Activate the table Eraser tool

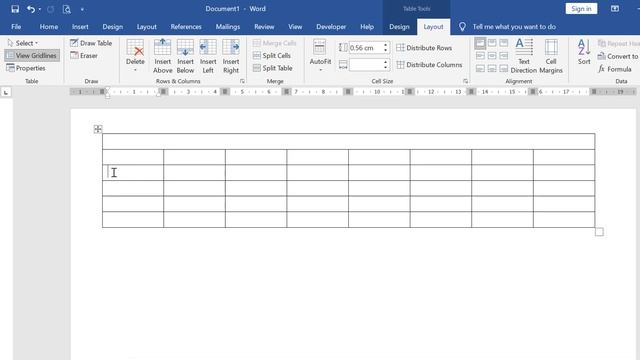[x=84, y=56]
